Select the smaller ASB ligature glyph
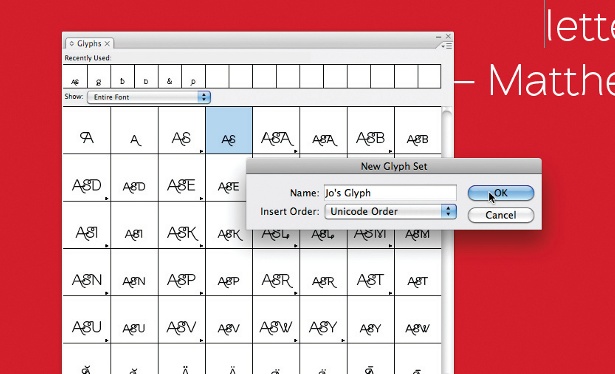The image size is (615, 374). tap(418, 131)
